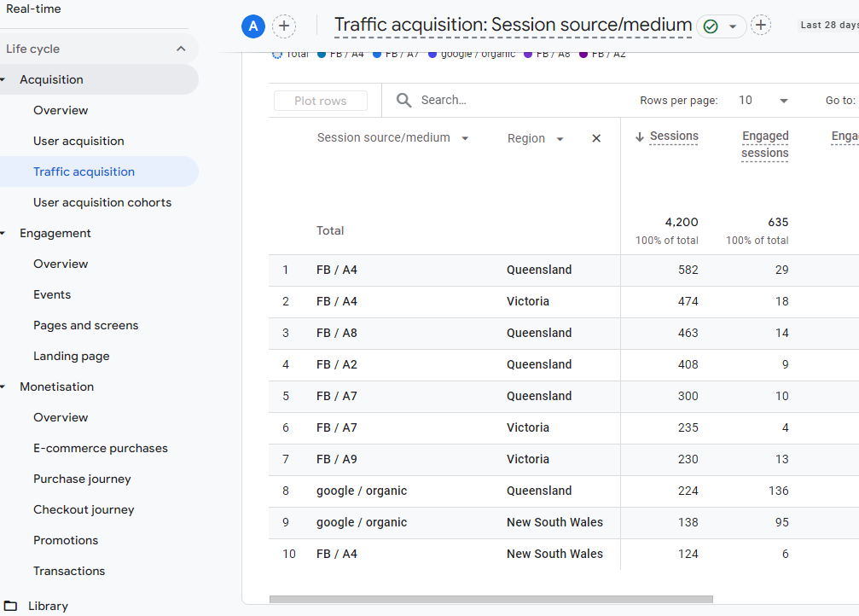Click the Plot rows button

[x=321, y=101]
